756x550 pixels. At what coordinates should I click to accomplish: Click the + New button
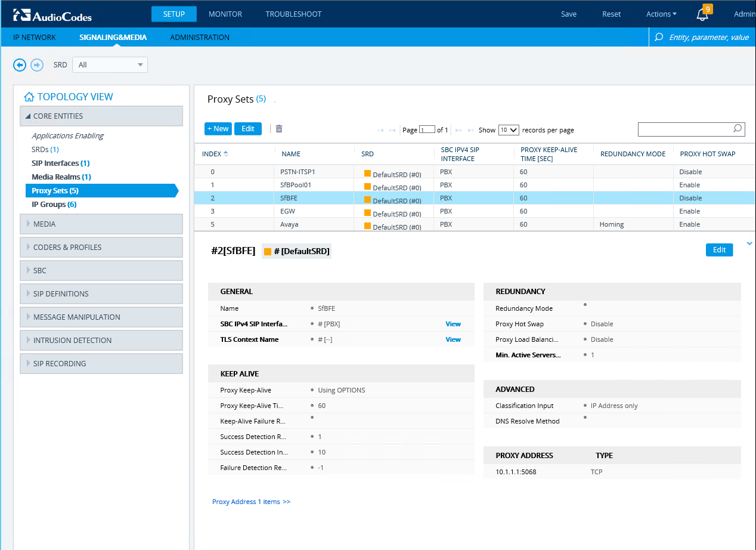(x=218, y=129)
